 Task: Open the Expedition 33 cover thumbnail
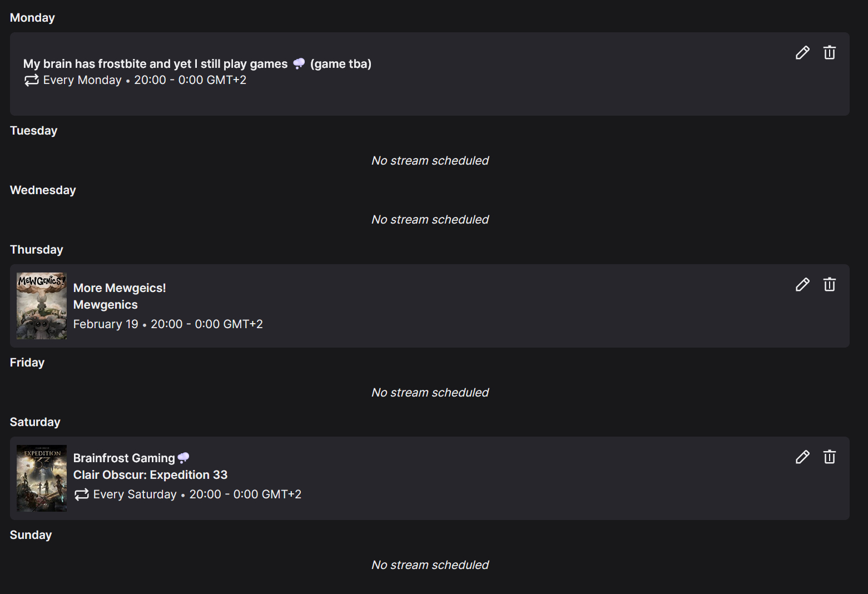tap(42, 478)
